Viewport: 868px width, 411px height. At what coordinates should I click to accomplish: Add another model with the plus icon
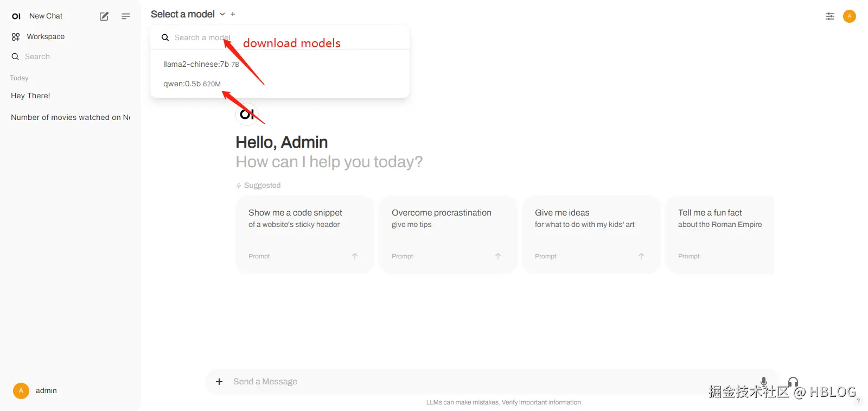pyautogui.click(x=233, y=14)
